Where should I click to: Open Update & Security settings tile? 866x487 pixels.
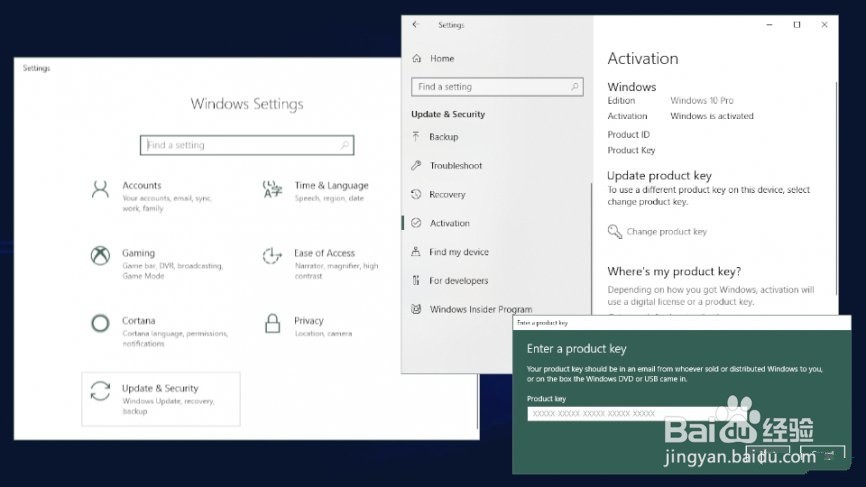[161, 399]
